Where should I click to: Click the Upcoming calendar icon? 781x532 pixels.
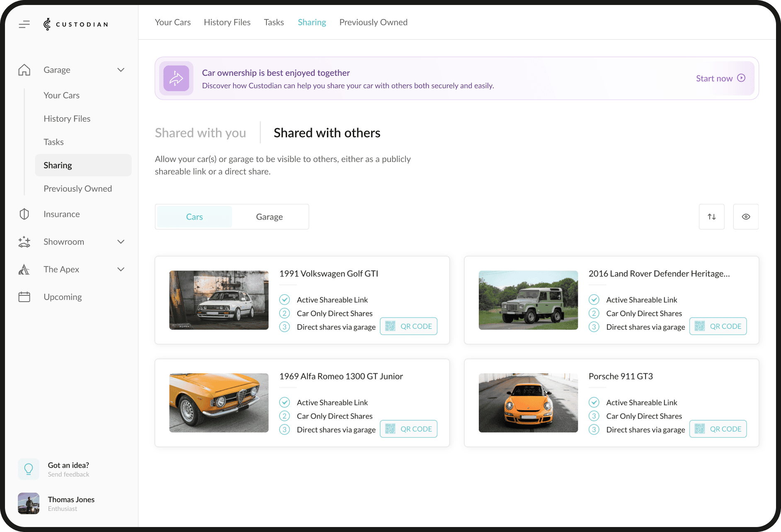point(24,297)
